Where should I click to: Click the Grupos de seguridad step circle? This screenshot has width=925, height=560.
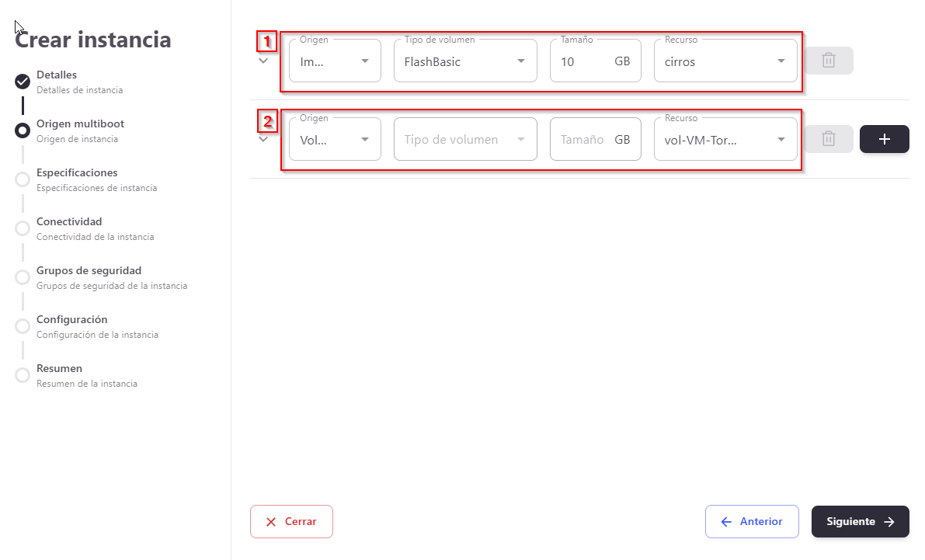tap(23, 277)
